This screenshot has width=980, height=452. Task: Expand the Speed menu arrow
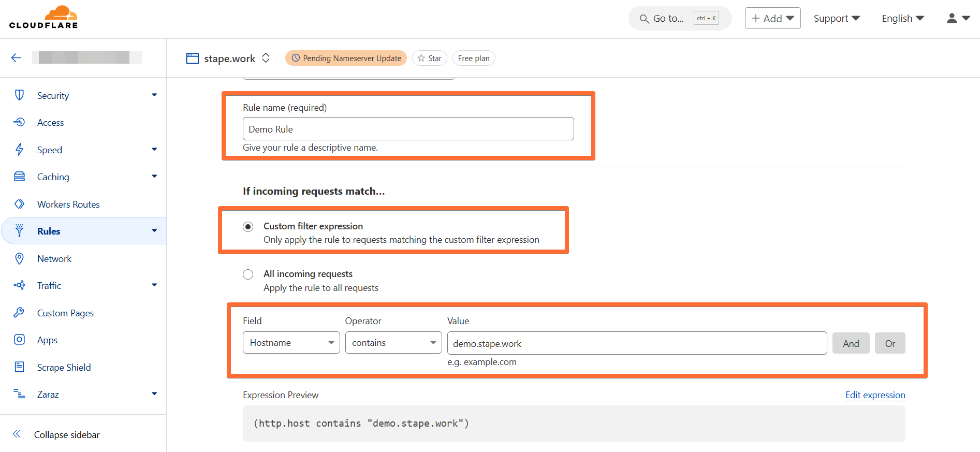154,150
